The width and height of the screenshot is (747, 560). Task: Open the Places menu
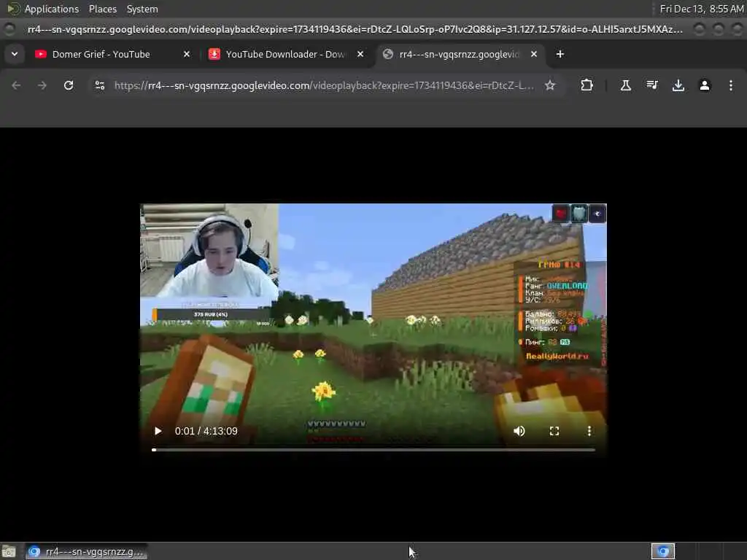pyautogui.click(x=103, y=9)
